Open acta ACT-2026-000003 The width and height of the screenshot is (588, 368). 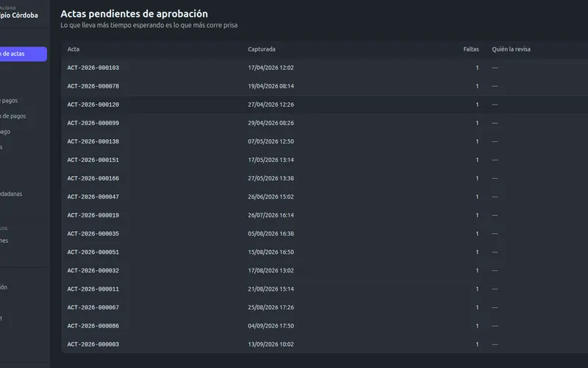tap(93, 344)
